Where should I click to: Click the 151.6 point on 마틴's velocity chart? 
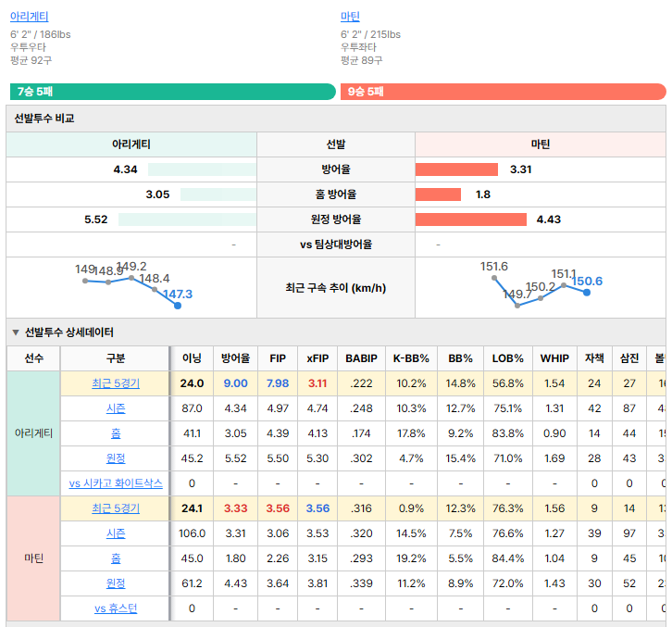click(x=494, y=278)
